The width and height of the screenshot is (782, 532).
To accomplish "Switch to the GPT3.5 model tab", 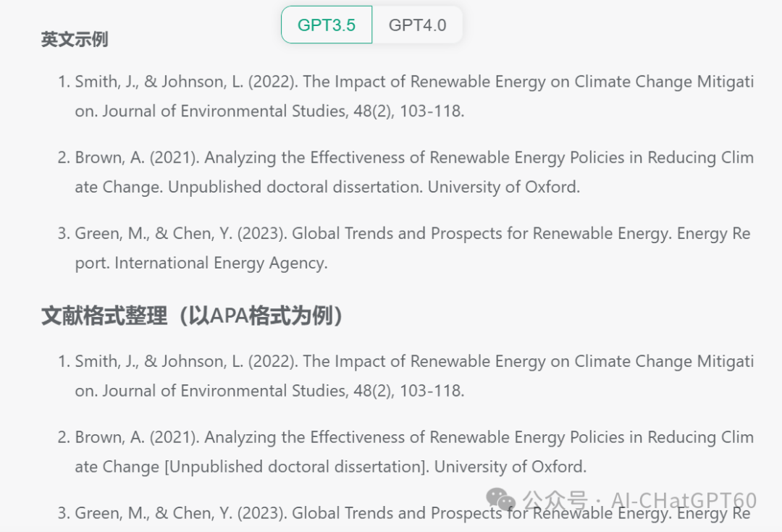I will (327, 25).
